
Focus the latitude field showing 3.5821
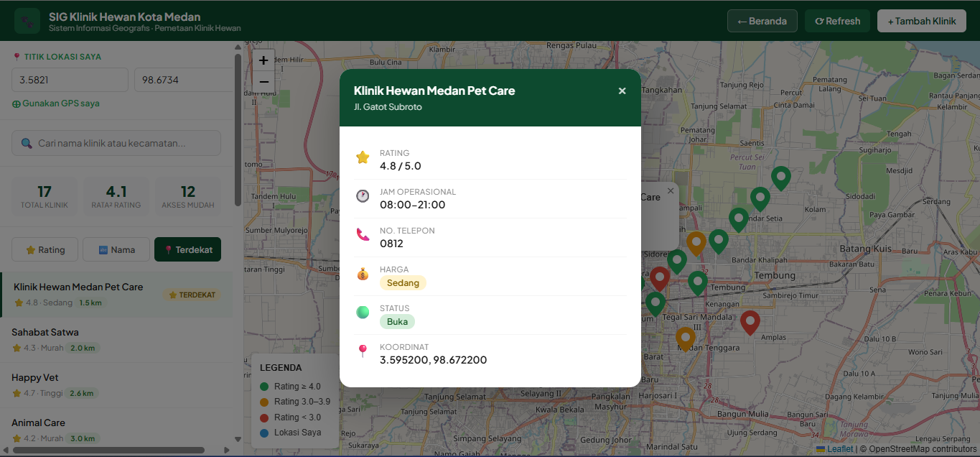point(70,80)
